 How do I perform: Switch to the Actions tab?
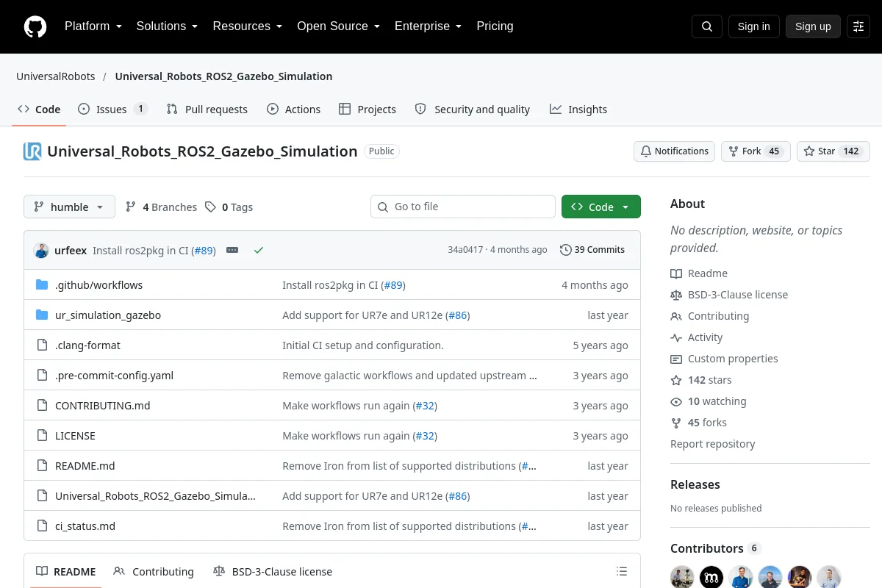point(293,109)
